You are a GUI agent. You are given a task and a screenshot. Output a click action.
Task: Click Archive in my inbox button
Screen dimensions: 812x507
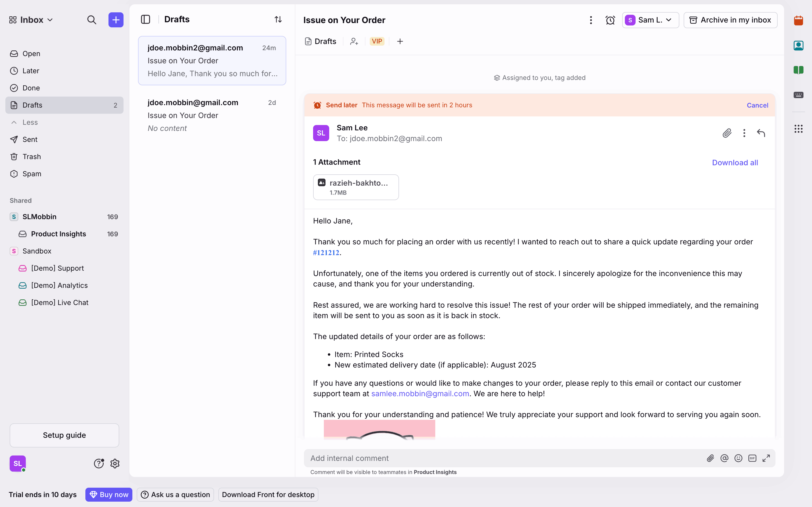(730, 20)
